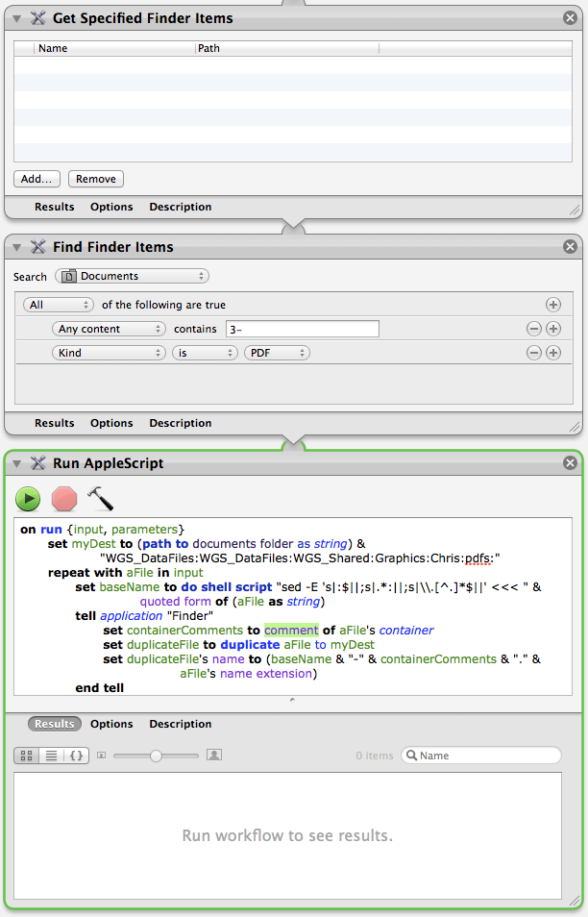Open Options tab of Run AppleScript
This screenshot has height=917, width=588.
pyautogui.click(x=111, y=724)
